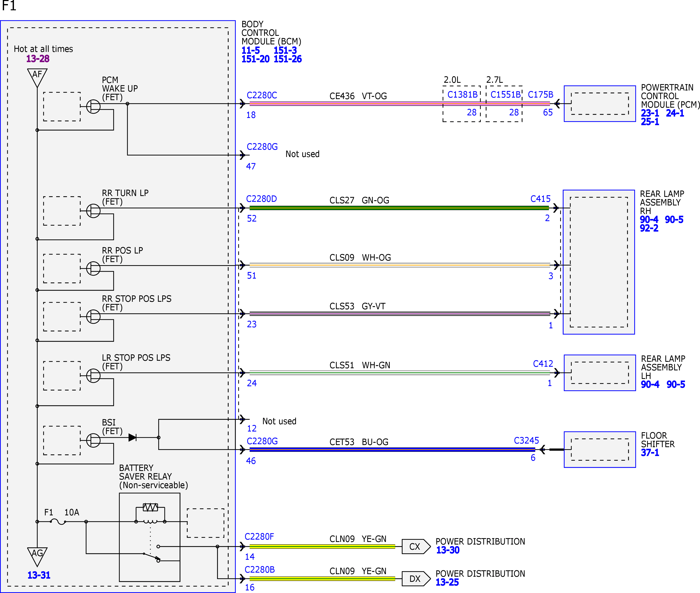
Task: Follow the BCM reference 151-3
Action: click(285, 50)
